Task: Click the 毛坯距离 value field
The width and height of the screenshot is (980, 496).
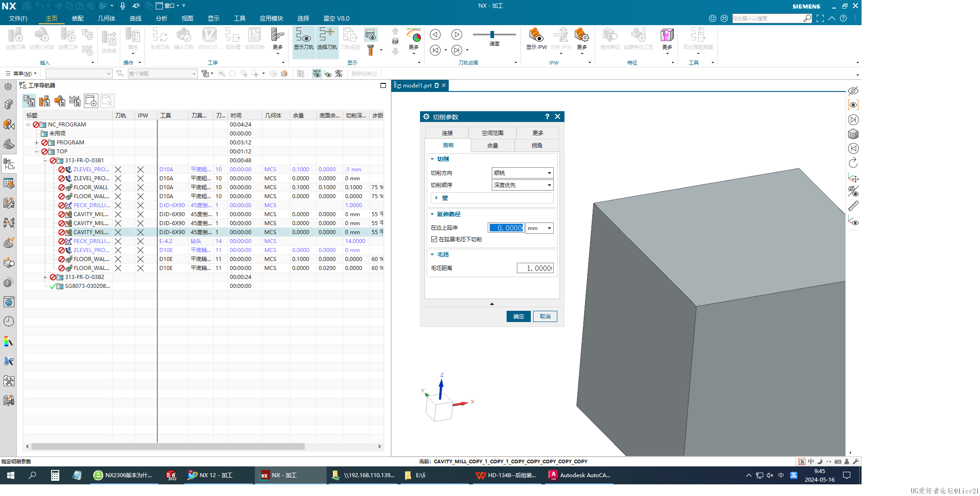Action: (535, 268)
